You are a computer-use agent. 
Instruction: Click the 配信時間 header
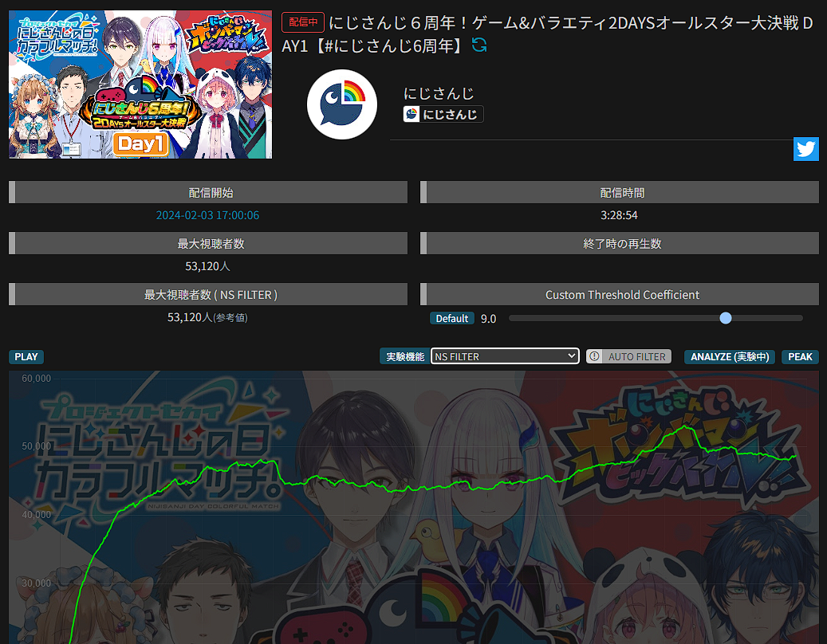[x=620, y=192]
